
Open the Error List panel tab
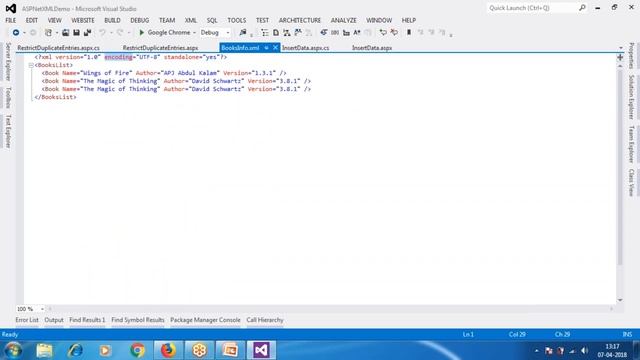pos(27,320)
